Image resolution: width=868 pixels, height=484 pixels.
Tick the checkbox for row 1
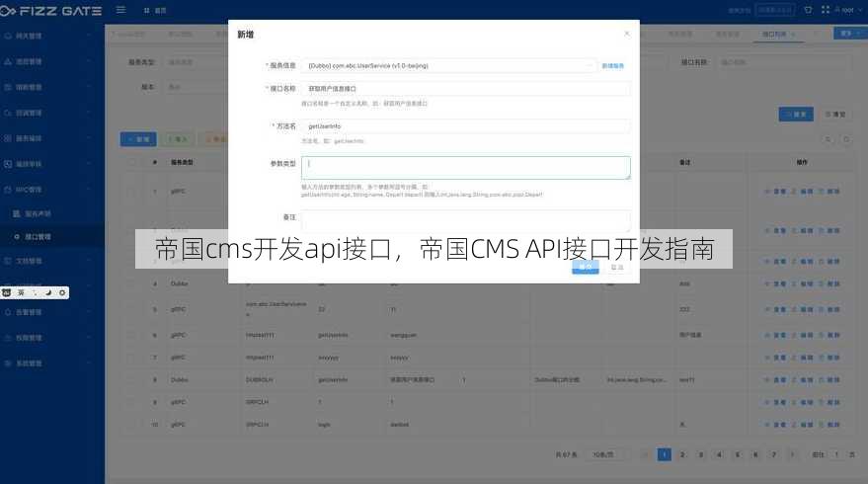coord(131,192)
